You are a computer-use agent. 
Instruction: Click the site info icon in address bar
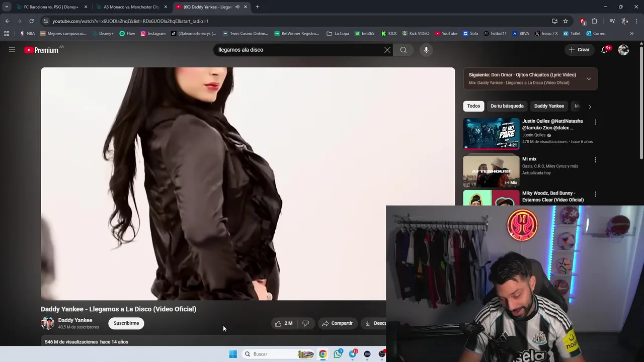(x=46, y=21)
